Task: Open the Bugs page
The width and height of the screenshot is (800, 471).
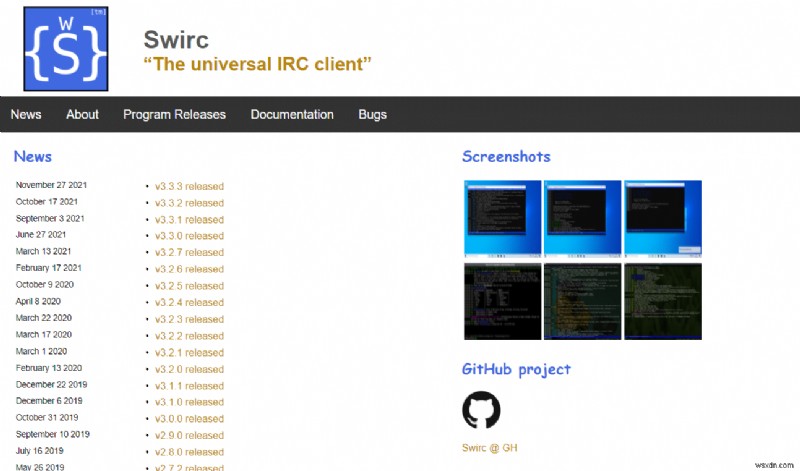Action: pyautogui.click(x=372, y=114)
